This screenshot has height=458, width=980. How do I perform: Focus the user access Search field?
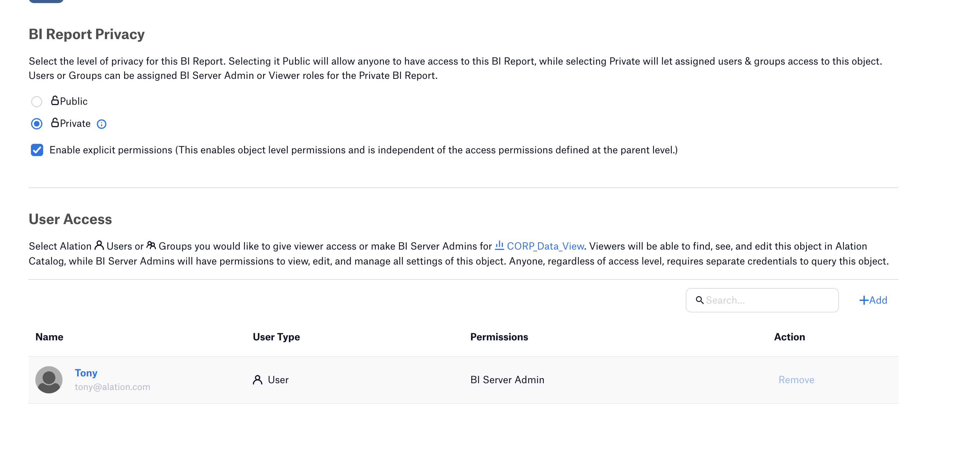pyautogui.click(x=762, y=300)
